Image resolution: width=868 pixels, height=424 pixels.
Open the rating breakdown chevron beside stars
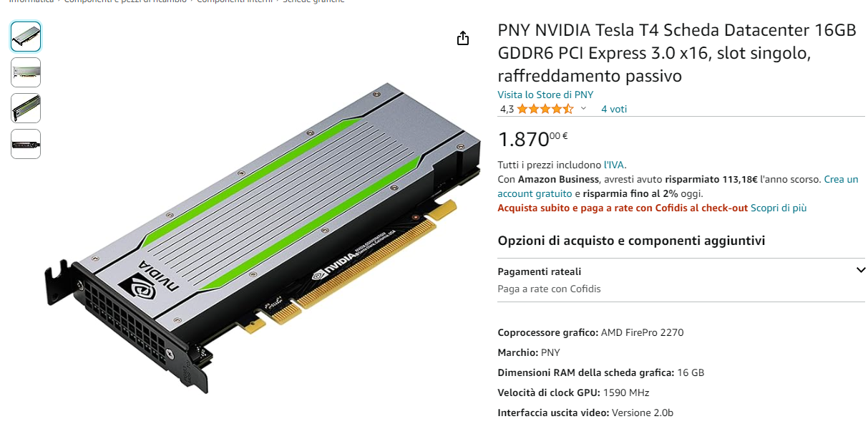pyautogui.click(x=583, y=109)
